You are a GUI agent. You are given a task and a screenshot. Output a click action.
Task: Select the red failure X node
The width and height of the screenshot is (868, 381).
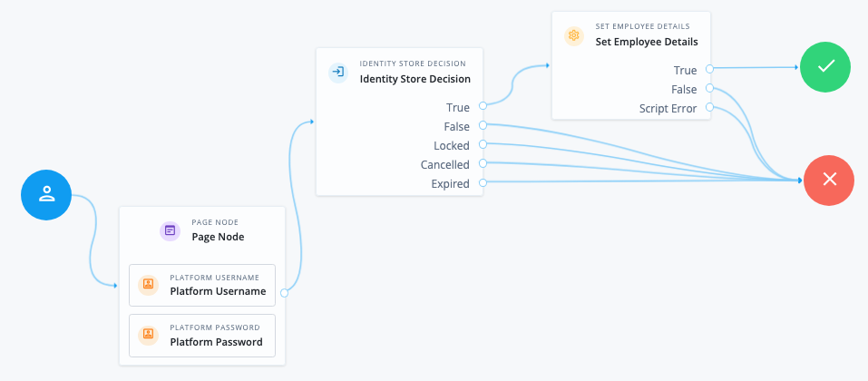coord(829,180)
